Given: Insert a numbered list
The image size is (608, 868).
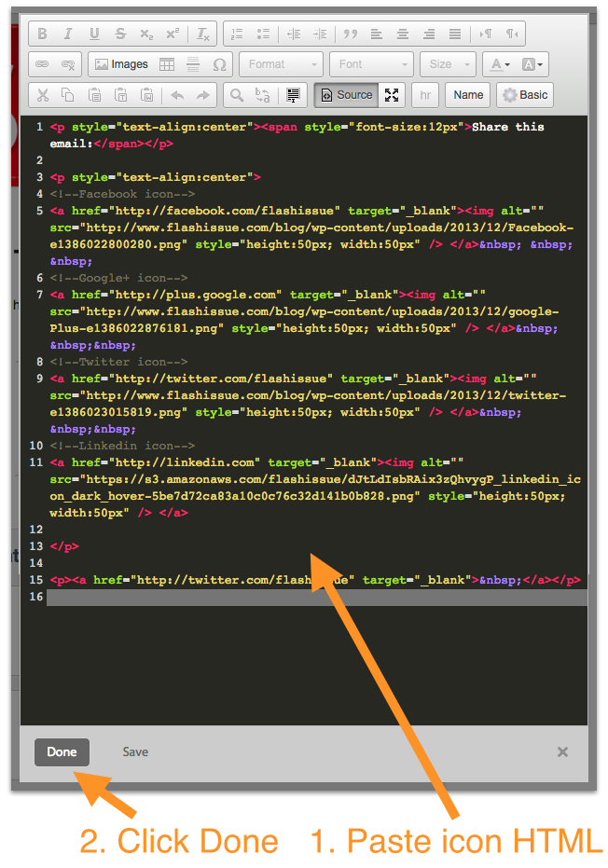Looking at the screenshot, I should click(x=237, y=34).
